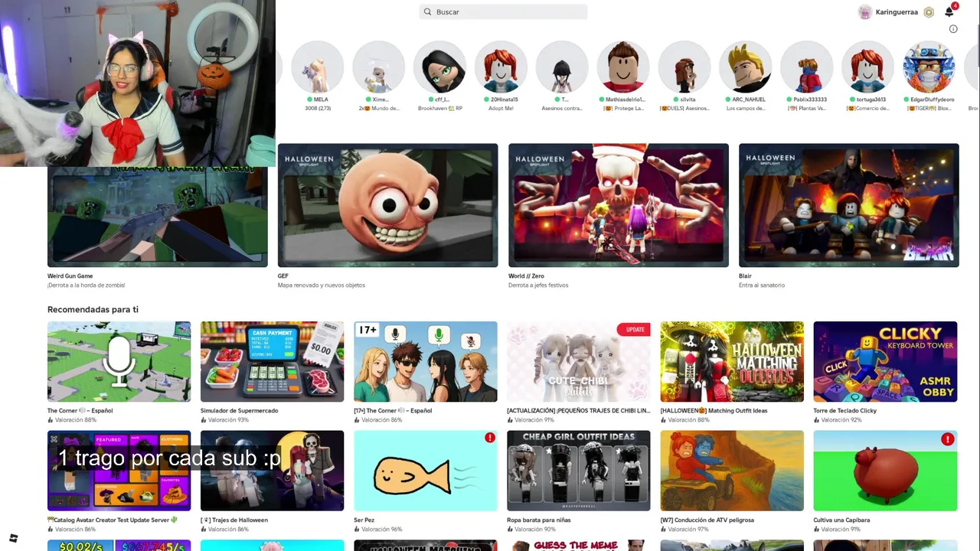The image size is (980, 551).
Task: Click the Weird Gun Game title
Action: (70, 275)
